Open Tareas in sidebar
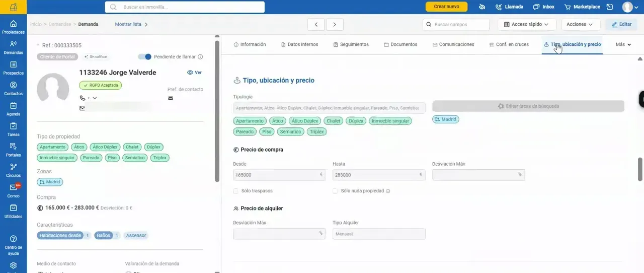Screen dimensions: 644x273 [x=13, y=129]
